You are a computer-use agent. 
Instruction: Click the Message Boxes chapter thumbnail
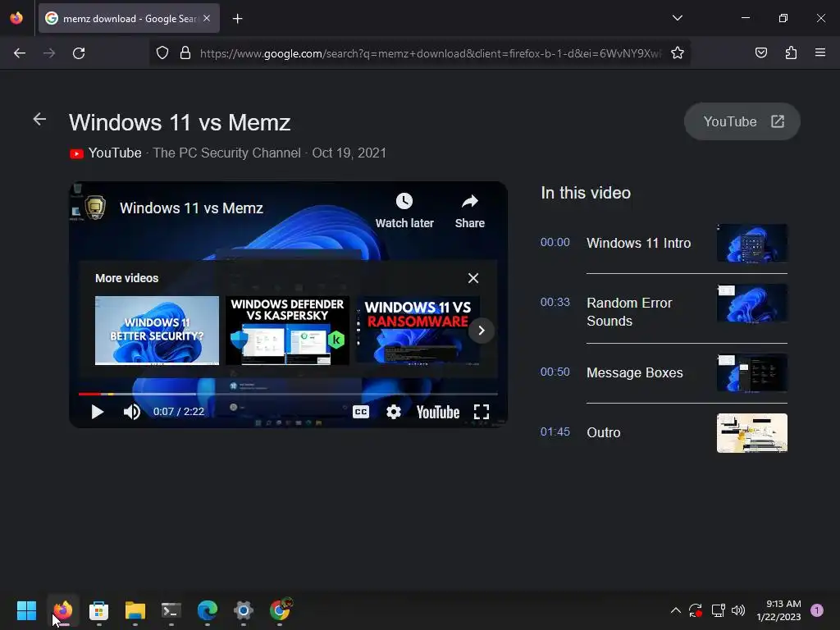(x=752, y=372)
